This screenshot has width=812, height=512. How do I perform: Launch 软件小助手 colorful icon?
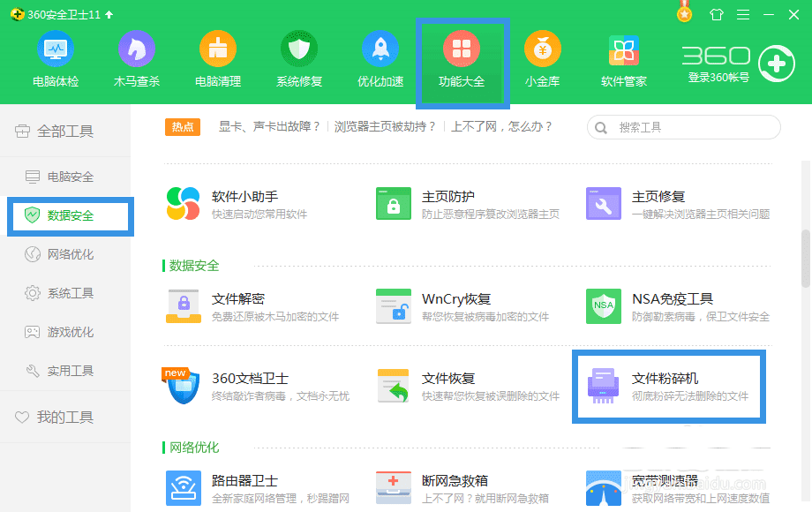(184, 203)
